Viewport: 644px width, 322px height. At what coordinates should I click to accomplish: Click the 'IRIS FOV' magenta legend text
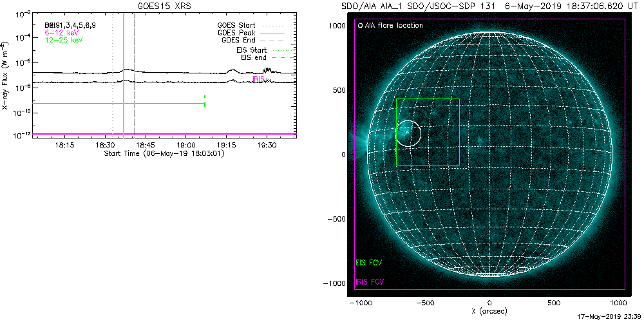pos(371,283)
